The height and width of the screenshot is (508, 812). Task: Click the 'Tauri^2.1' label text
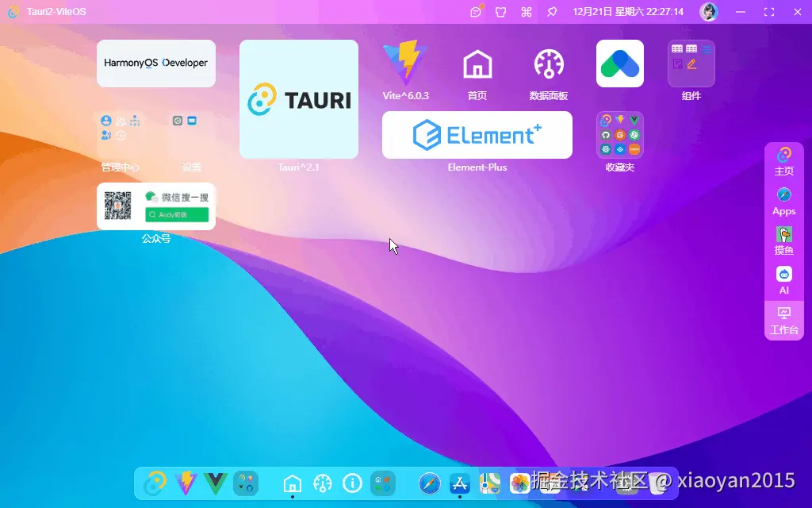point(298,167)
